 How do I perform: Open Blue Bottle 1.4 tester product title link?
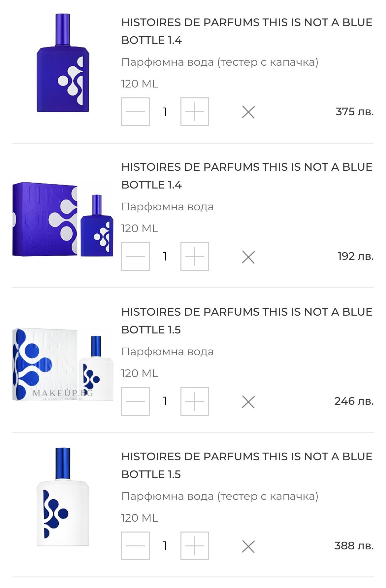(x=246, y=31)
